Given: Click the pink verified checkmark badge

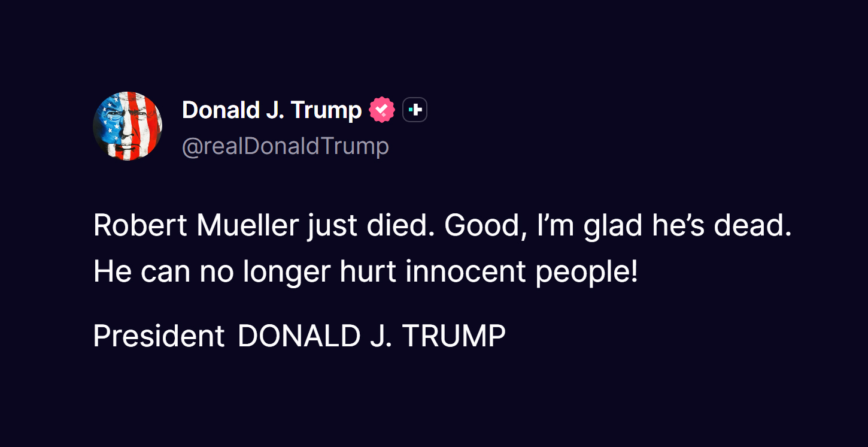Looking at the screenshot, I should (x=382, y=110).
